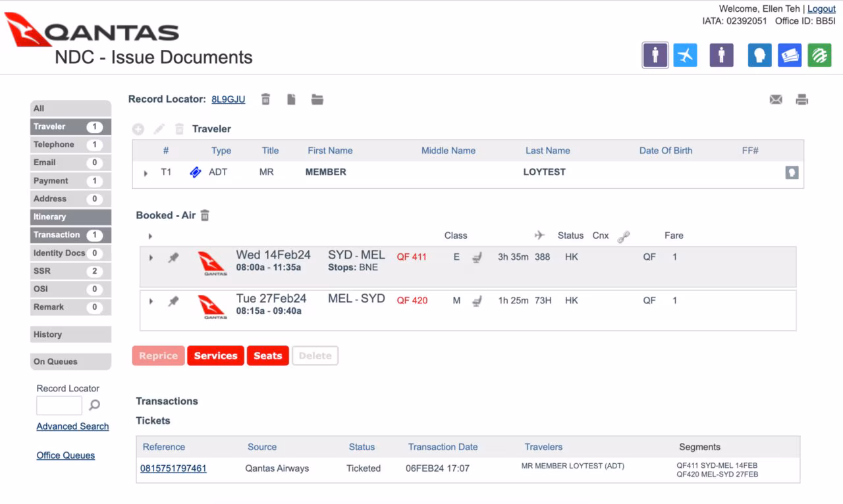Open the blue tickets icon in header

[789, 55]
